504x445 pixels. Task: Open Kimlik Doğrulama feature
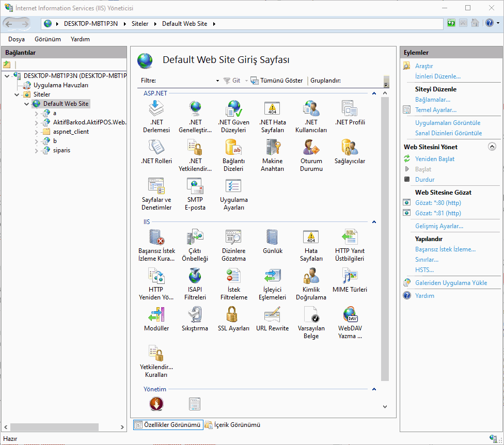[x=311, y=284]
